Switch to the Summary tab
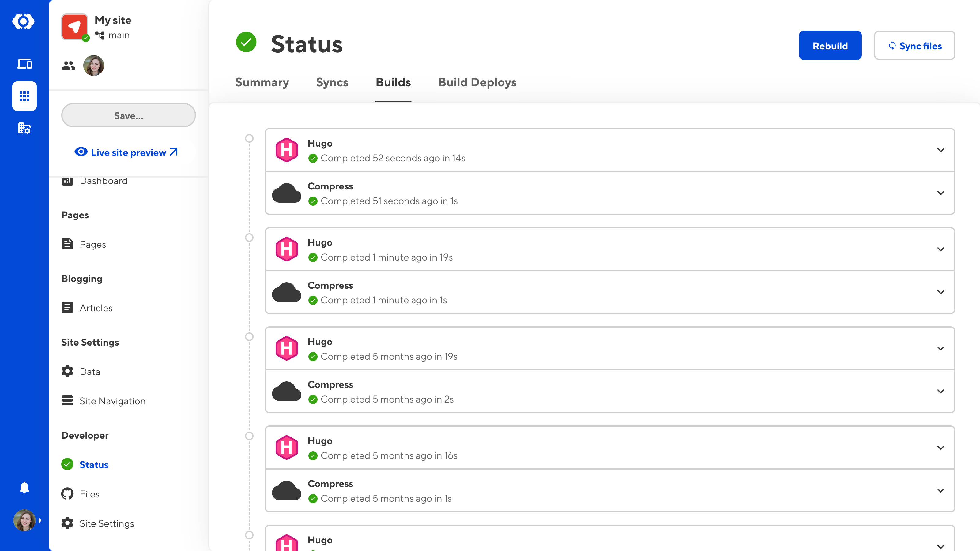 262,83
